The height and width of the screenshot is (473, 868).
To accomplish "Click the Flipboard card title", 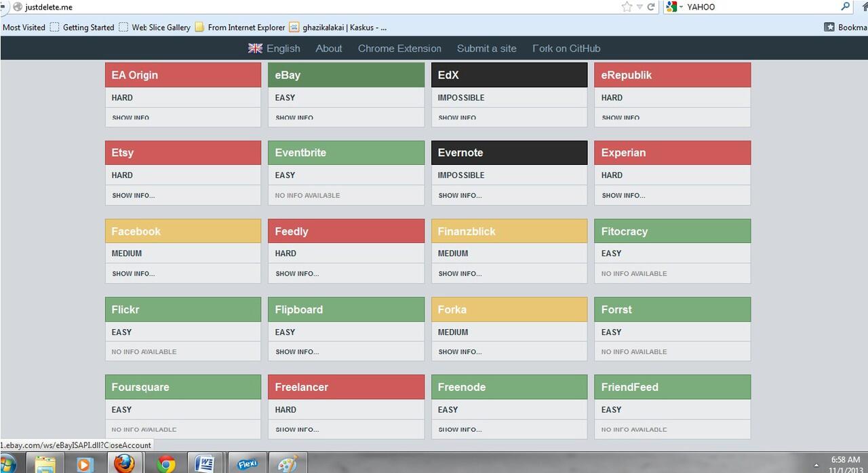I will point(299,309).
